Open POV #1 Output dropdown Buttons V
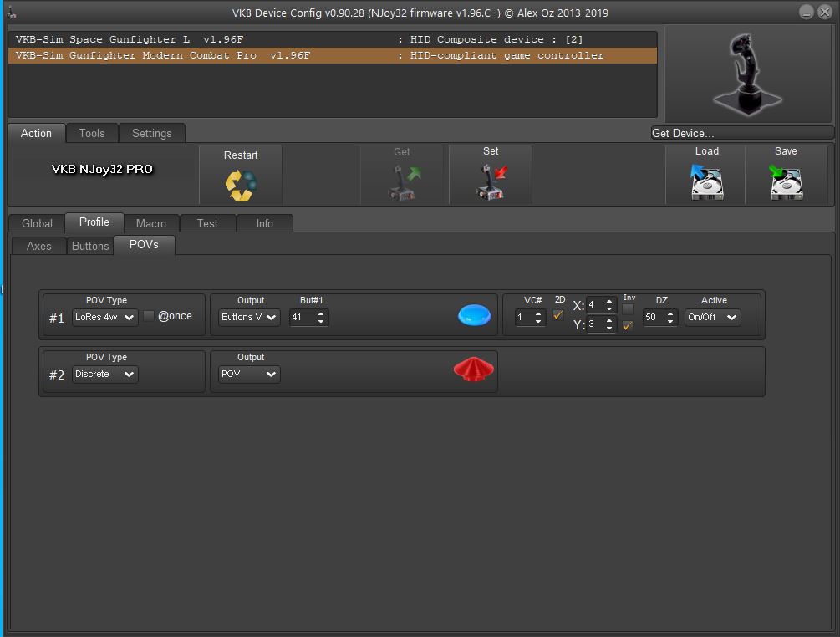 coord(249,317)
